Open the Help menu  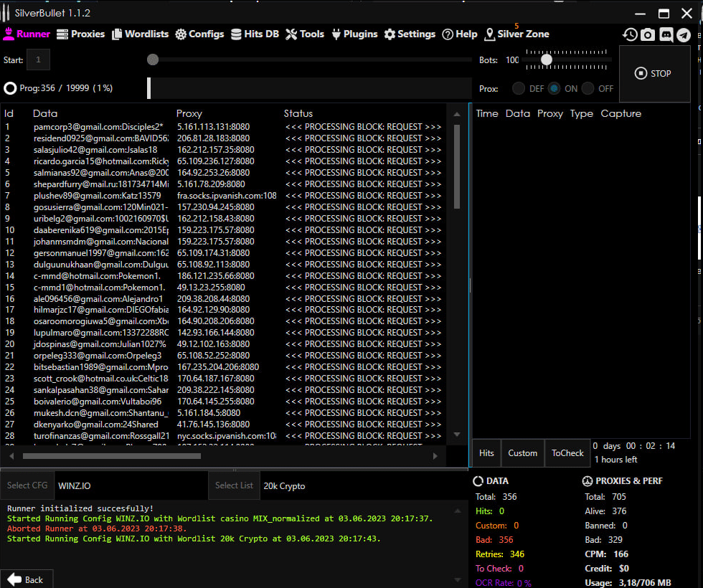point(459,34)
